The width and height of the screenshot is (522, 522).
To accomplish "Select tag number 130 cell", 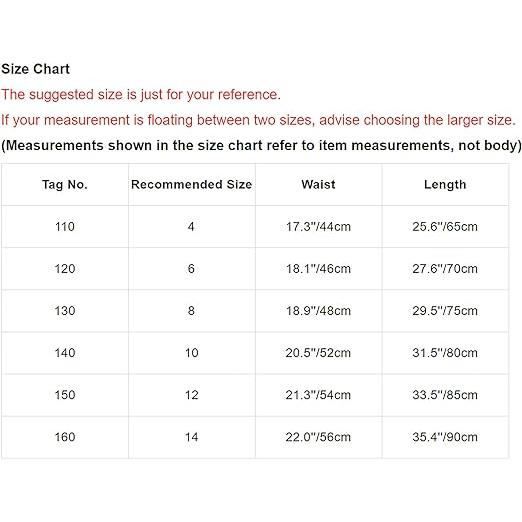I will pyautogui.click(x=65, y=311).
